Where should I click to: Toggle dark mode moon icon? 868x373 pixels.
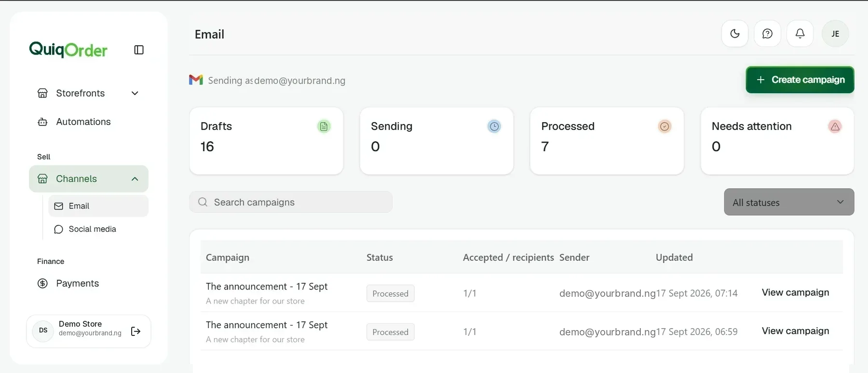click(735, 33)
